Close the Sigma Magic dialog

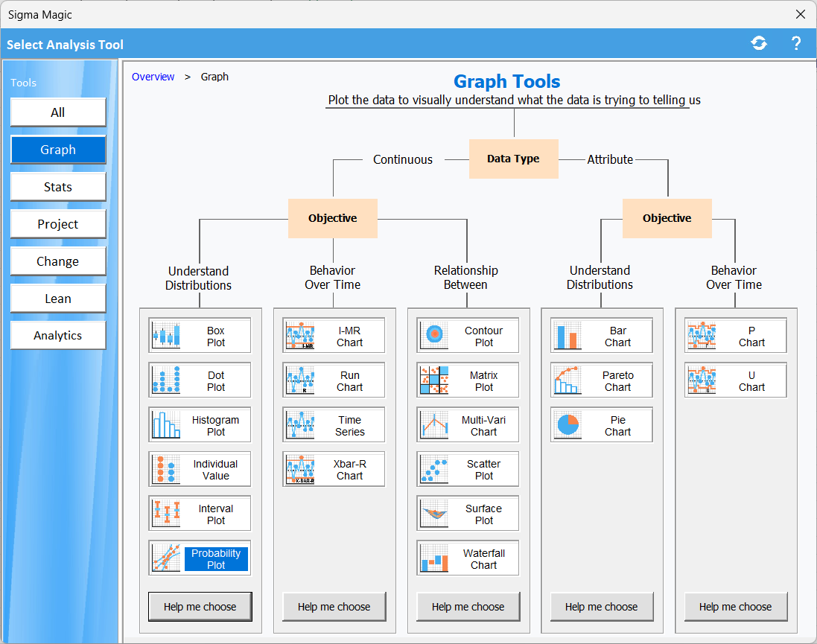click(x=801, y=14)
